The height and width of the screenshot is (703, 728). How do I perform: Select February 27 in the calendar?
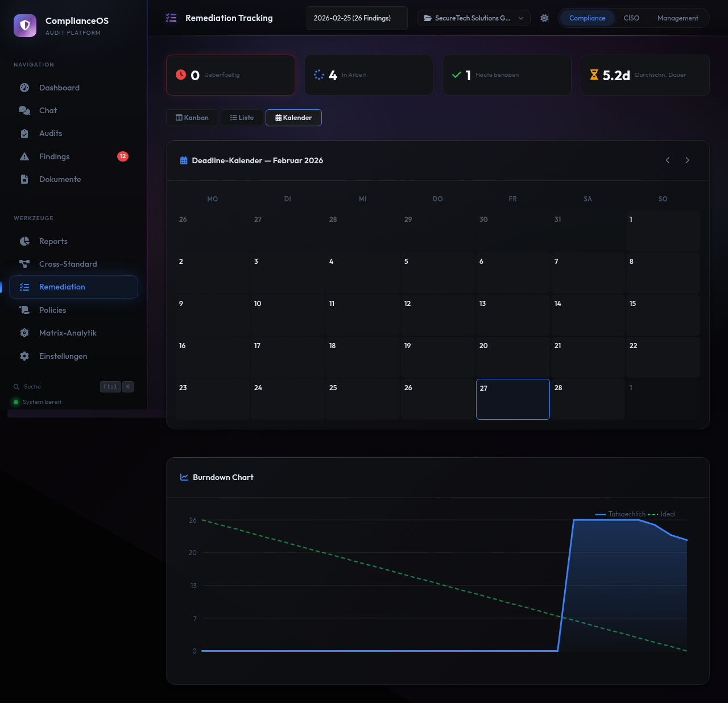point(512,399)
